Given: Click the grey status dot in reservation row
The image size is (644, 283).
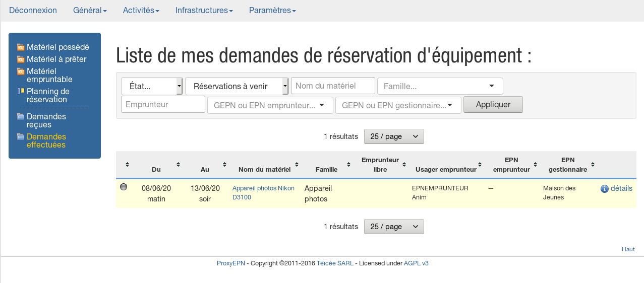Looking at the screenshot, I should tap(124, 187).
